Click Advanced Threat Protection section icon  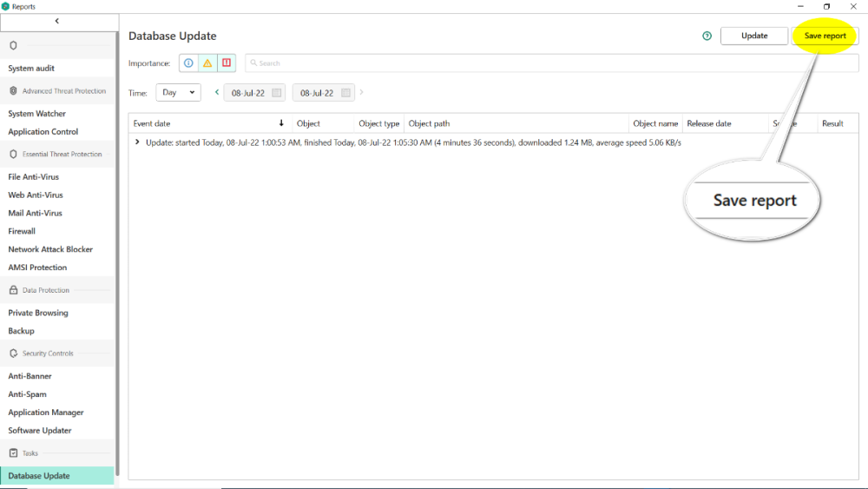point(13,91)
